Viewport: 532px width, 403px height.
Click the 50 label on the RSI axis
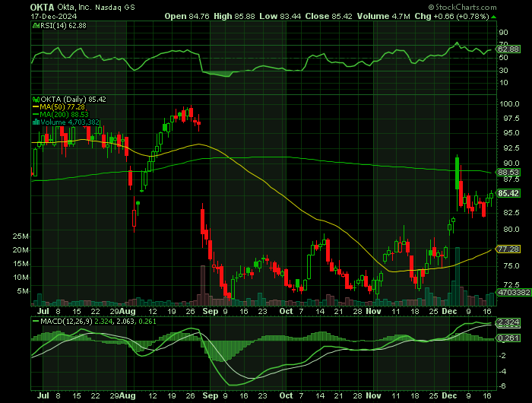[503, 58]
